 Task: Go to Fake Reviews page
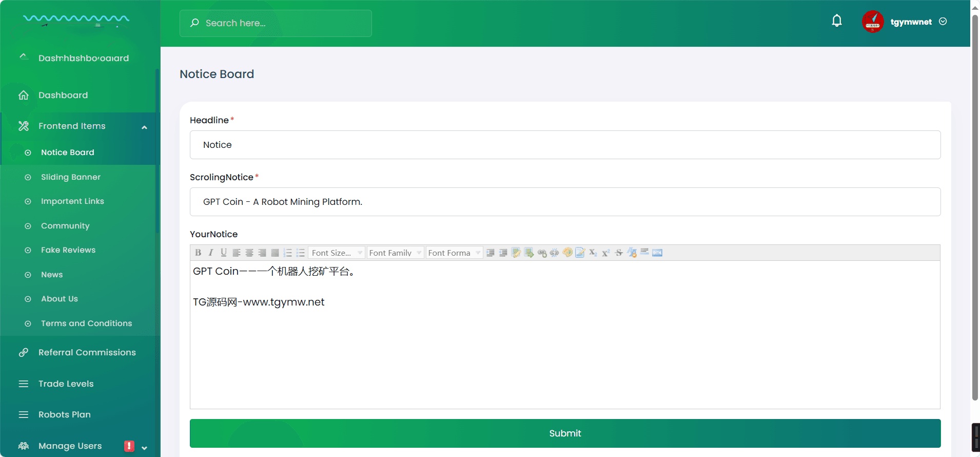68,250
